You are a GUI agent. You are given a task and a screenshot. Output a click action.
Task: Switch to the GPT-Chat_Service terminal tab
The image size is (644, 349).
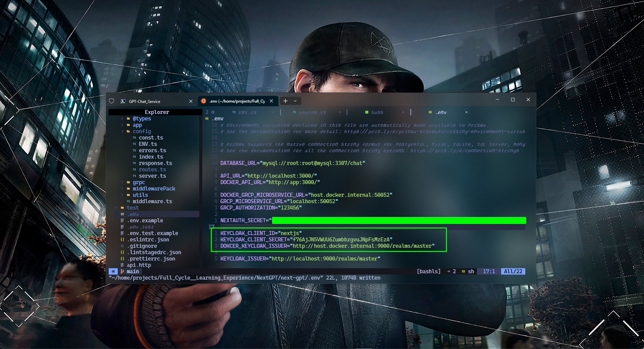157,101
